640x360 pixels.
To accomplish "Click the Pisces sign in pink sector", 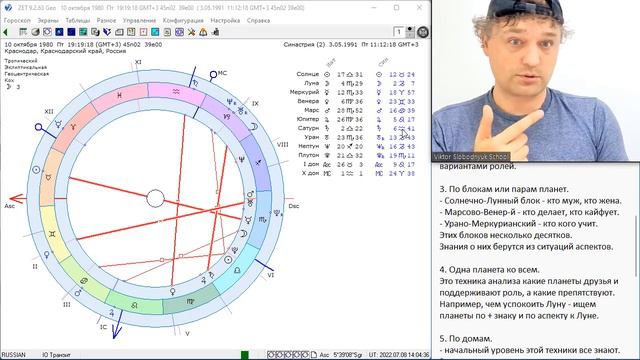I will click(x=119, y=95).
